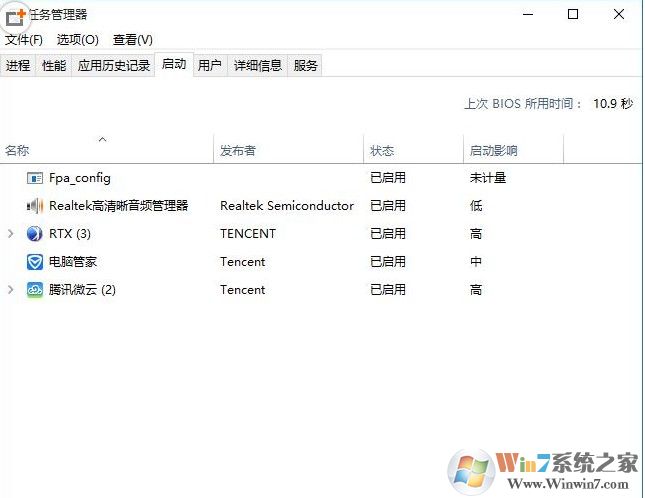Switch to the 服务 tab
The height and width of the screenshot is (498, 645).
(x=305, y=65)
